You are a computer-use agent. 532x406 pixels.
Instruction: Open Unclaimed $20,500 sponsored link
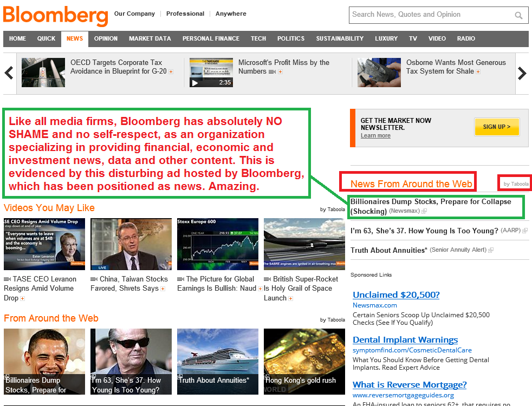point(396,295)
